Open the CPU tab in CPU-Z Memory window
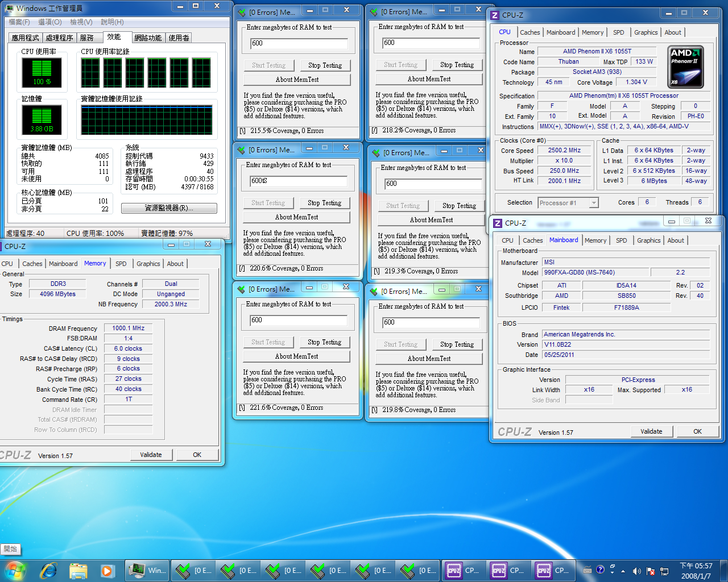728x582 pixels. point(7,264)
